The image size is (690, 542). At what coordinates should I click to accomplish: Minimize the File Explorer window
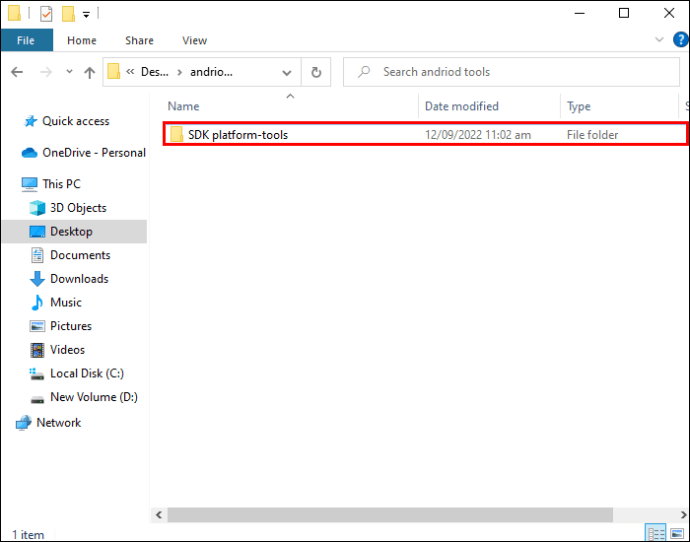(x=580, y=13)
